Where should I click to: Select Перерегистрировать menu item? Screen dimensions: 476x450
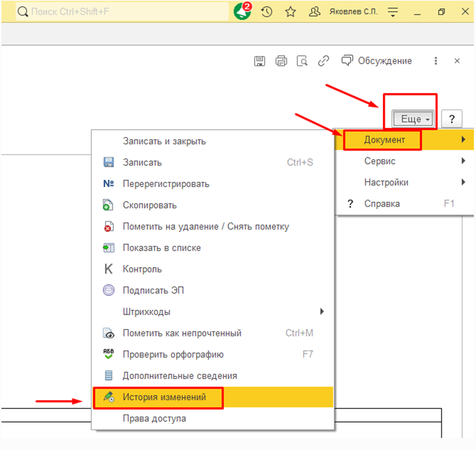[212, 184]
